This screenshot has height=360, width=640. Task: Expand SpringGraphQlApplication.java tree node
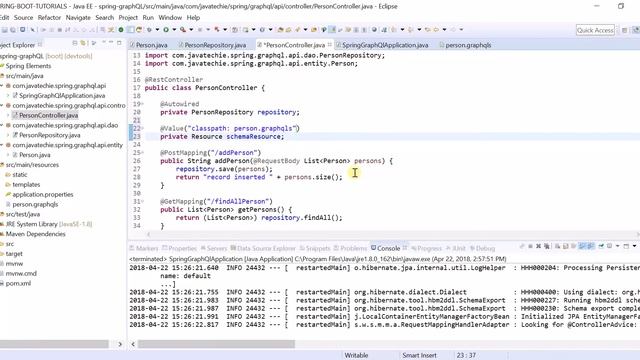(x=8, y=96)
